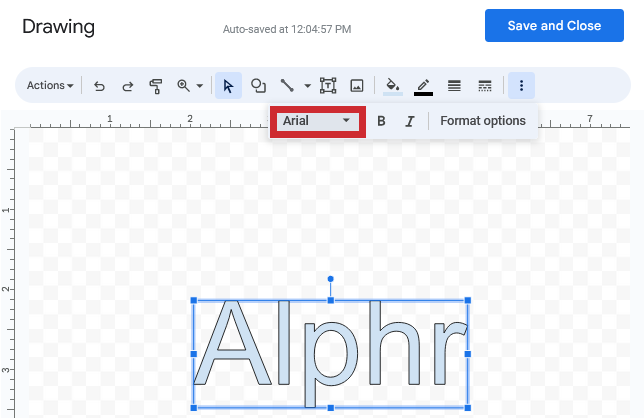
Task: Open the Shape tool
Action: pos(258,85)
